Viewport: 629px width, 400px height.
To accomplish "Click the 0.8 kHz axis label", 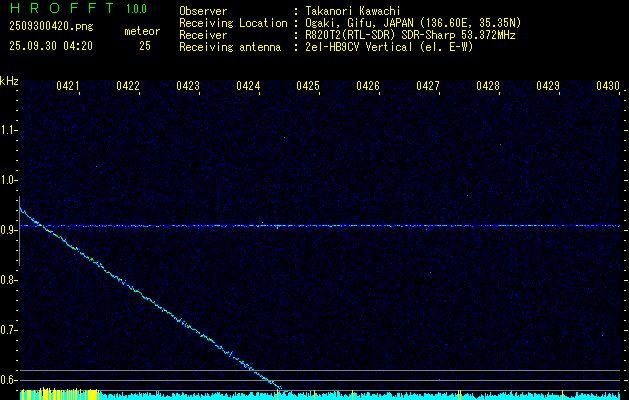I will tap(8, 280).
